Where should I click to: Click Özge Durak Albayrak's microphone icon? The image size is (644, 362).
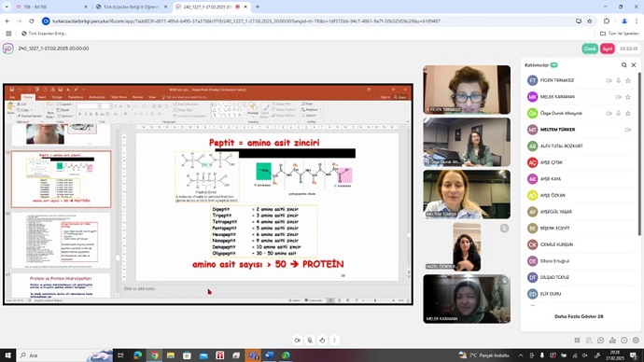[619, 113]
